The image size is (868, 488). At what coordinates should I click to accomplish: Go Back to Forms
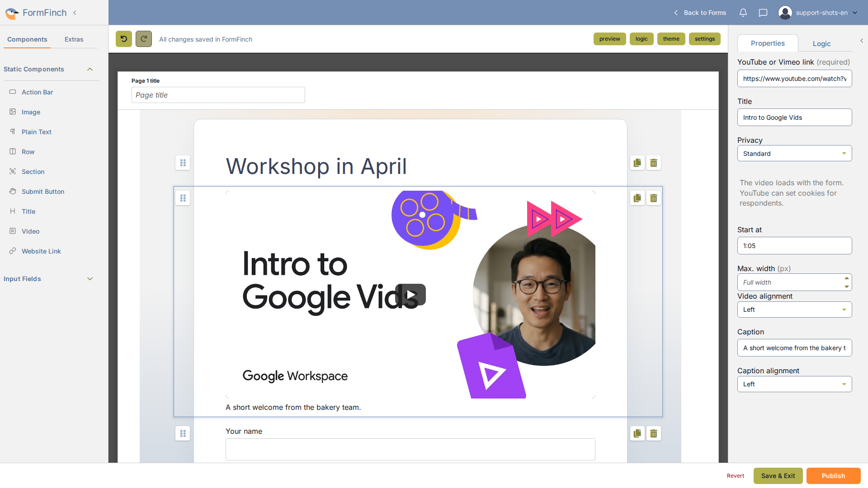(700, 13)
